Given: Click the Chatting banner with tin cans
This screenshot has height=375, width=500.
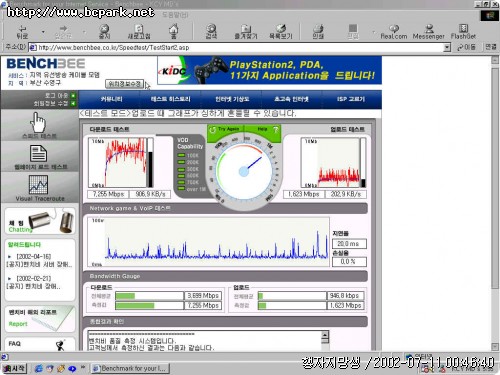Looking at the screenshot, I should click(40, 221).
